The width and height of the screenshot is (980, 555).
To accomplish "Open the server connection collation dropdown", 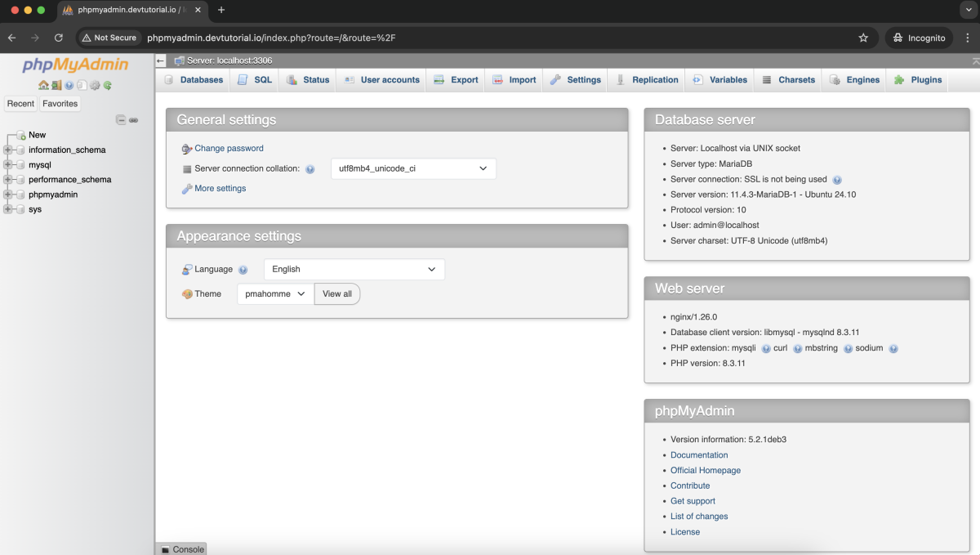I will coord(413,168).
